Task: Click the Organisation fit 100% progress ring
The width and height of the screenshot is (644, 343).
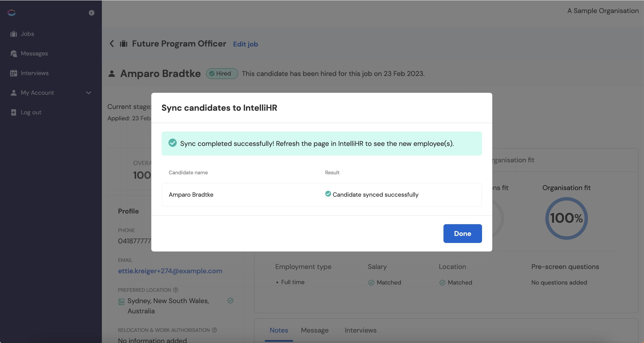Action: (x=566, y=218)
